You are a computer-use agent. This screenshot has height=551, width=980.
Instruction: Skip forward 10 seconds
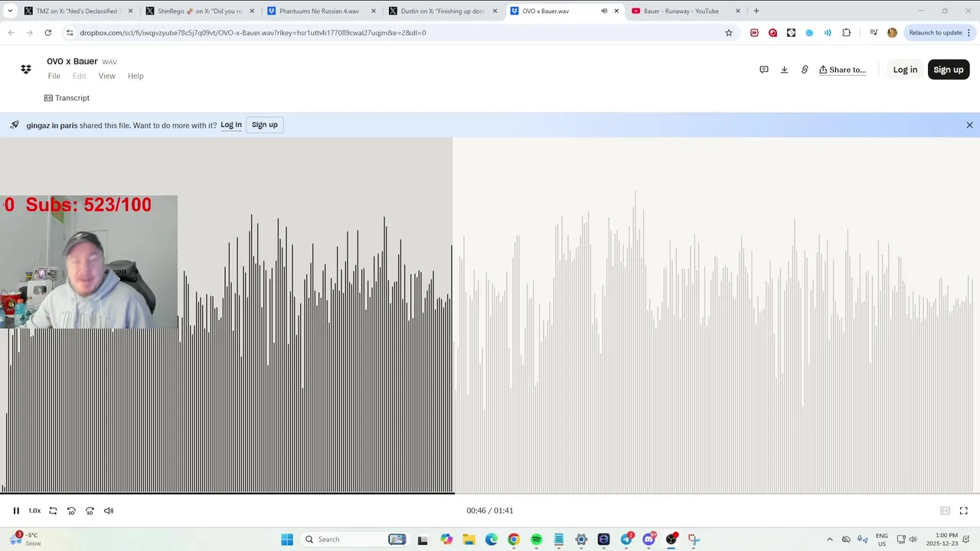[90, 510]
